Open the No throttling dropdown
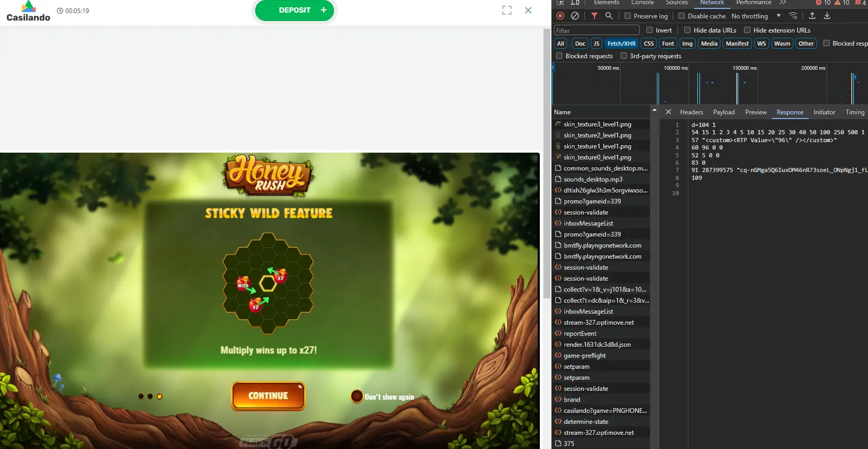 (x=756, y=16)
